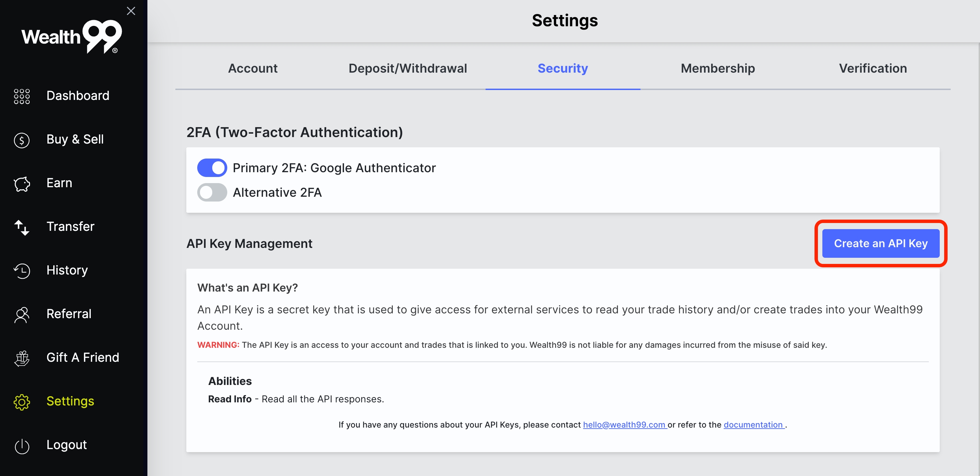Screen dimensions: 980x476
Task: Disable Primary 2FA Google Authenticator toggle
Action: (x=212, y=168)
